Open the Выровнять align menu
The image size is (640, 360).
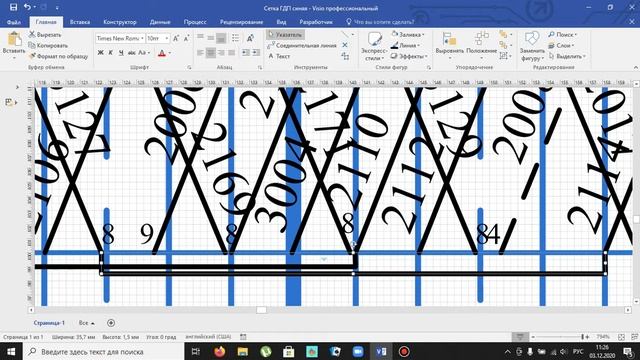click(449, 46)
